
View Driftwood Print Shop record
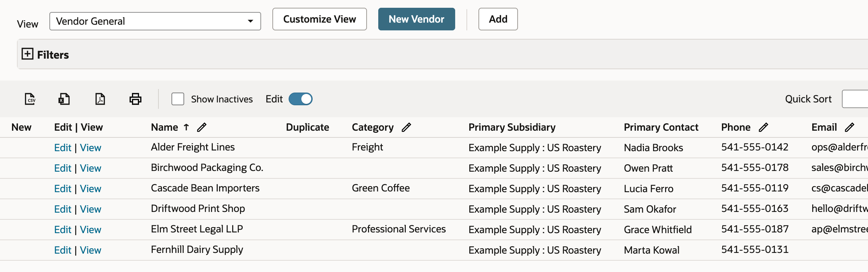pos(91,209)
